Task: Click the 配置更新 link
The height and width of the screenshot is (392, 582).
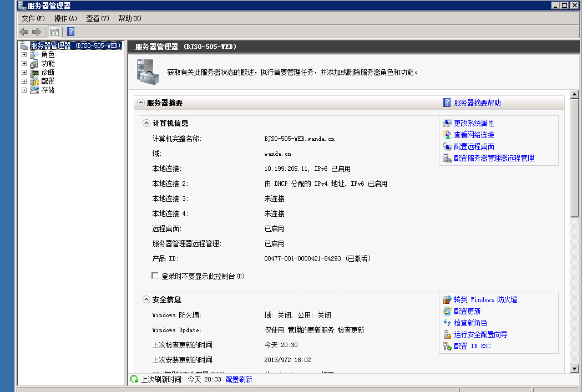Action: 467,311
